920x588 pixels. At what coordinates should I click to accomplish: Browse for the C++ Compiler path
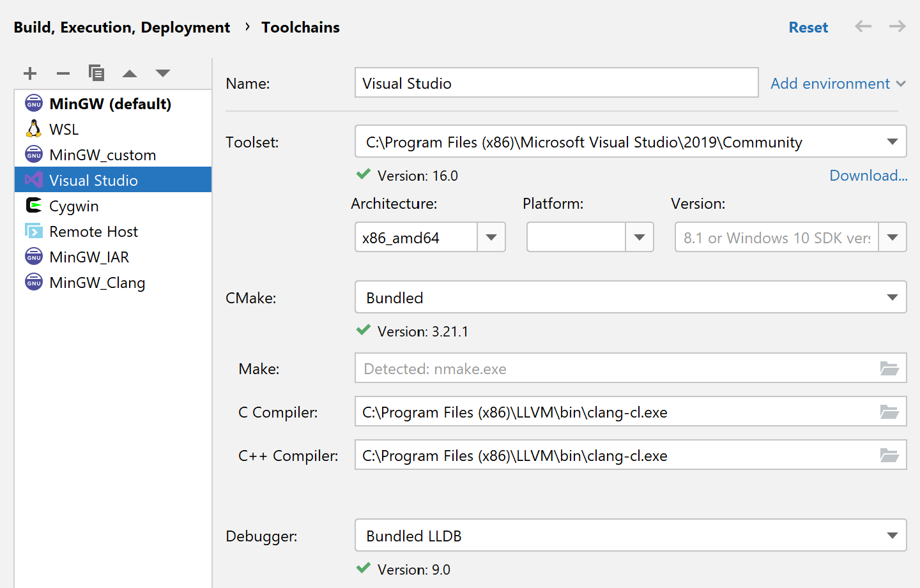[x=889, y=455]
